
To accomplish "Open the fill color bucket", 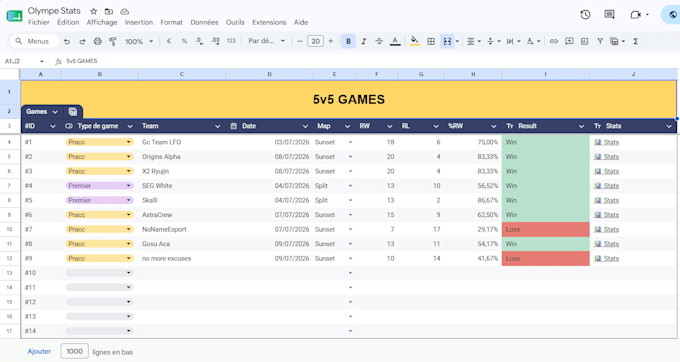I will [x=415, y=41].
